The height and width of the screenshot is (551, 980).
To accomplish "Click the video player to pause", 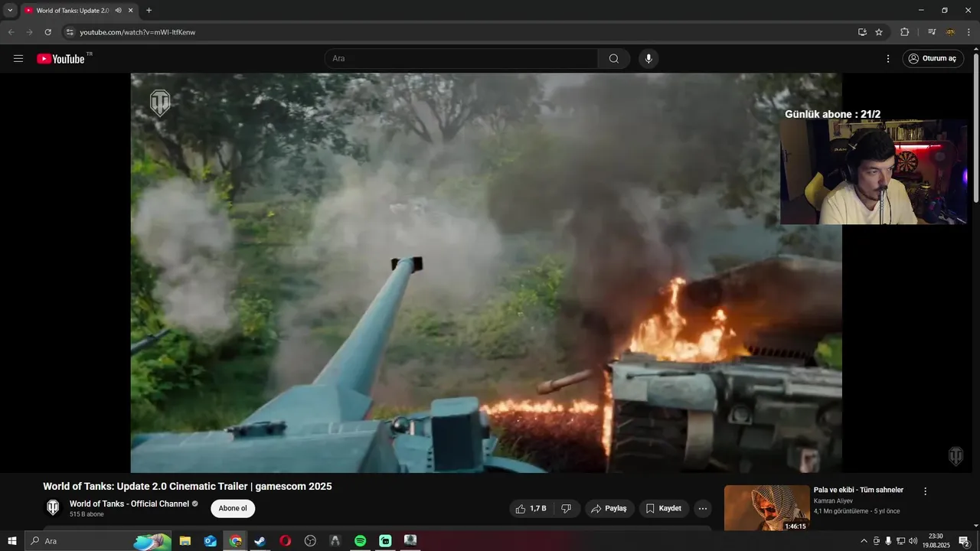I will (x=486, y=273).
